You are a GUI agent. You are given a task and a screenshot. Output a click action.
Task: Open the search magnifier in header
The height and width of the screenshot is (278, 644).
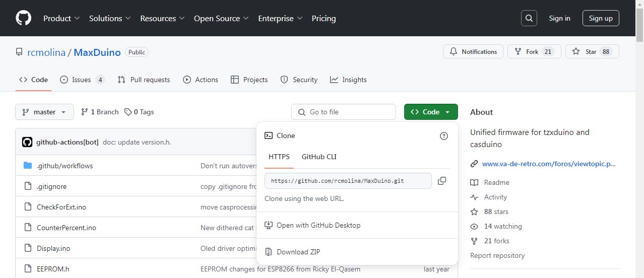pyautogui.click(x=529, y=18)
